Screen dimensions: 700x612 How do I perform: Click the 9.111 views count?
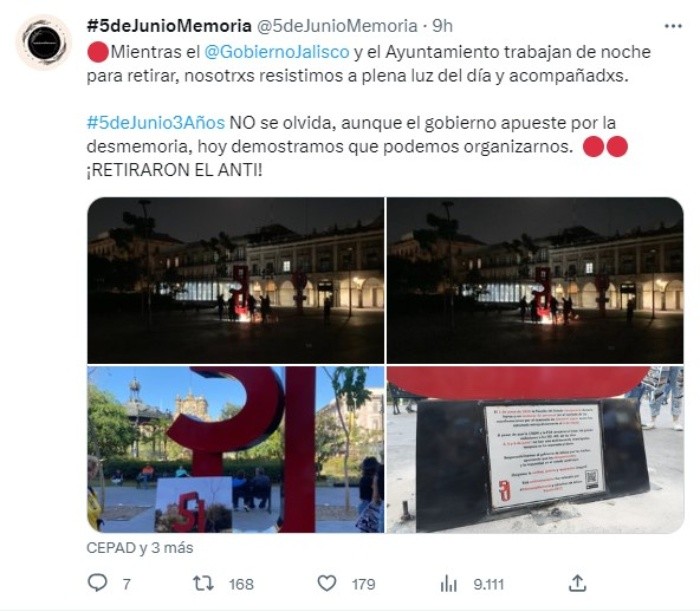click(x=488, y=584)
